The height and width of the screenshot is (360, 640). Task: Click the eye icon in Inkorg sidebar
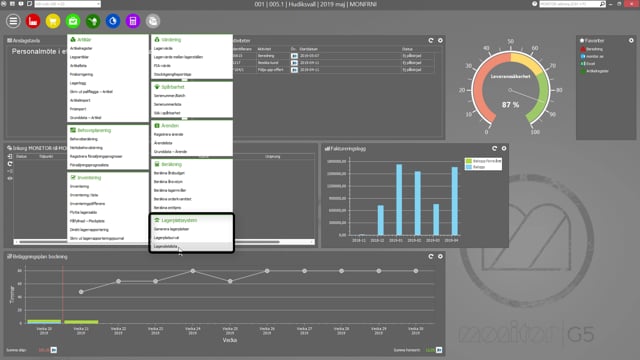pyautogui.click(x=10, y=178)
